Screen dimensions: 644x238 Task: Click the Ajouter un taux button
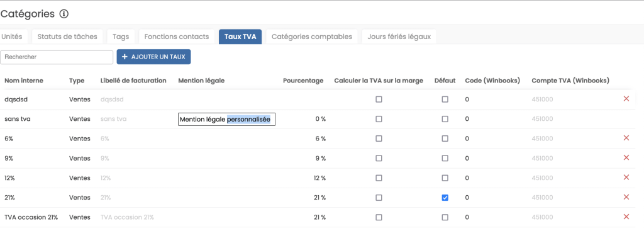tap(153, 57)
